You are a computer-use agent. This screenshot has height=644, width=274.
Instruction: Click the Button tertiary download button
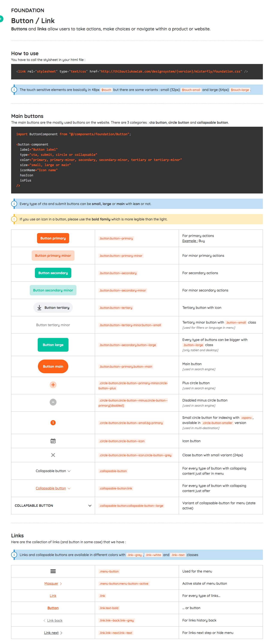[53, 308]
